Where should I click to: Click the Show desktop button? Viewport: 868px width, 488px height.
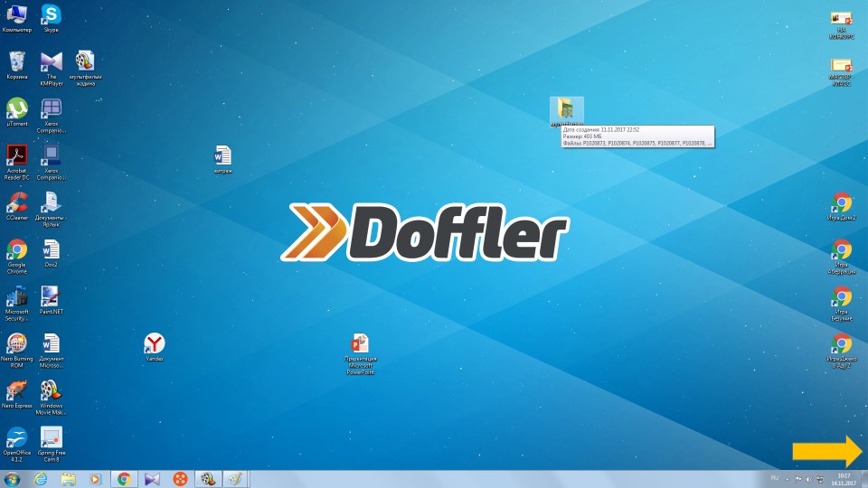pos(864,479)
